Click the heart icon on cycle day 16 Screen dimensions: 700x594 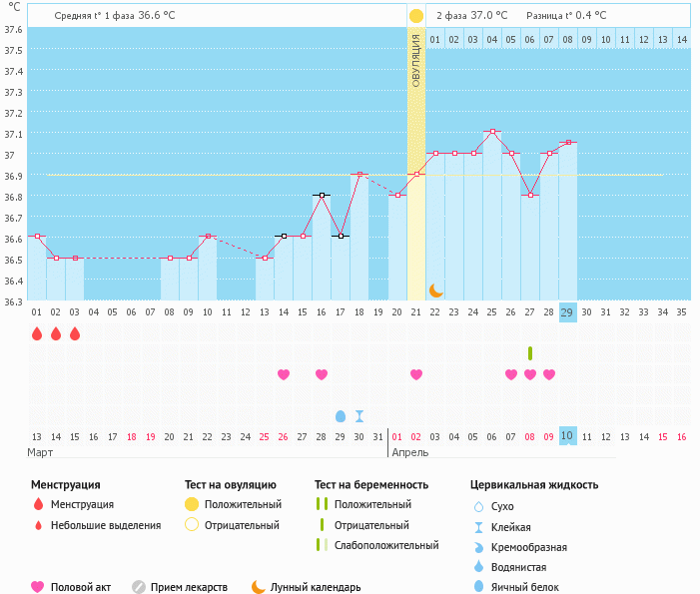(322, 374)
